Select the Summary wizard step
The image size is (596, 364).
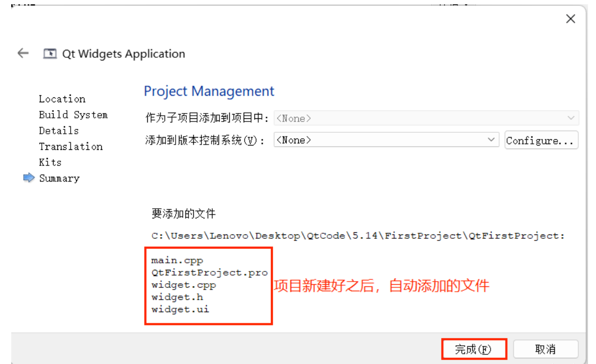point(59,178)
